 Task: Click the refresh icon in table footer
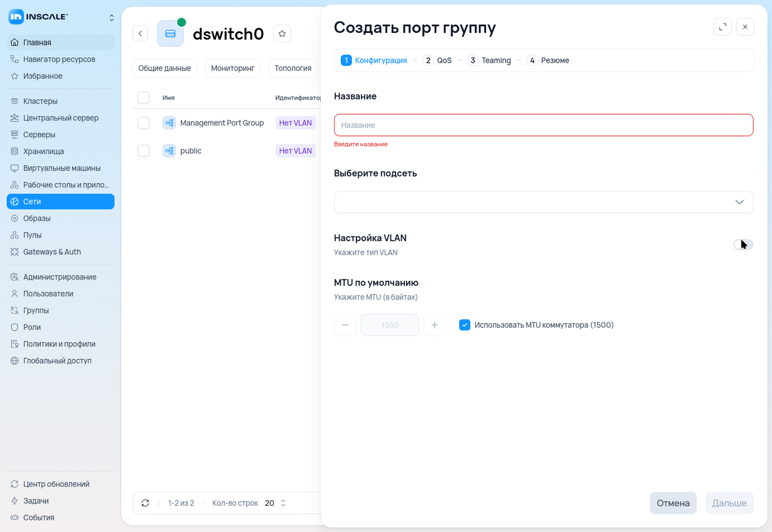[x=145, y=503]
